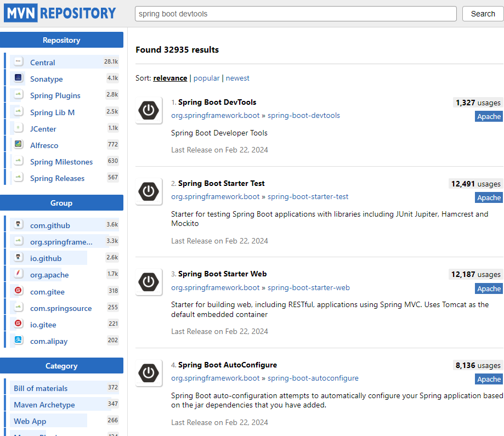Image resolution: width=504 pixels, height=436 pixels.
Task: Open the Sonatype repository link
Action: [x=46, y=79]
